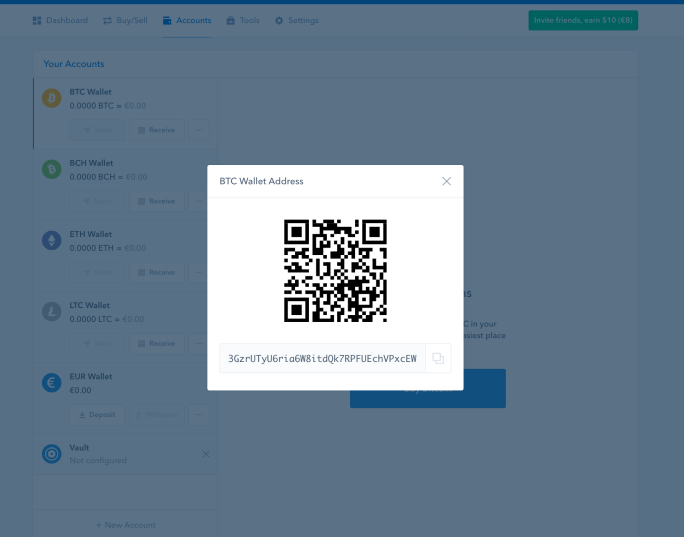The image size is (684, 537).
Task: Receive into the BTC Wallet
Action: (x=157, y=130)
